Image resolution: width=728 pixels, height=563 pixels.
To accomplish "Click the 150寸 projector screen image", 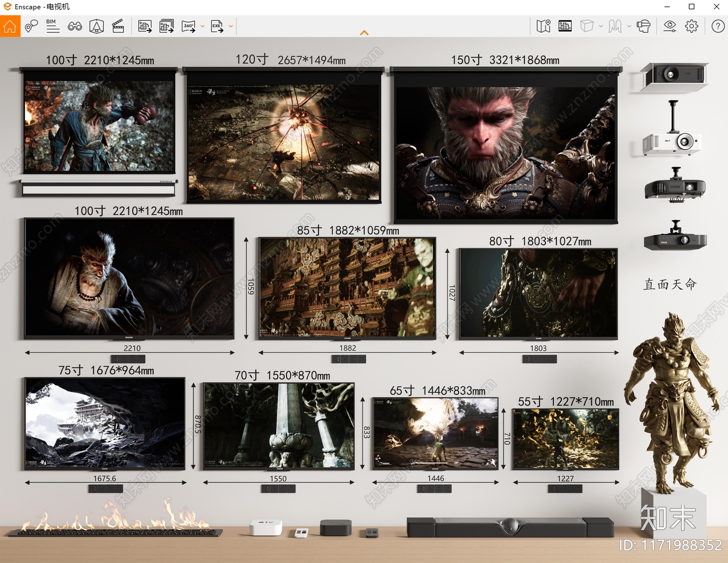I will click(x=506, y=152).
